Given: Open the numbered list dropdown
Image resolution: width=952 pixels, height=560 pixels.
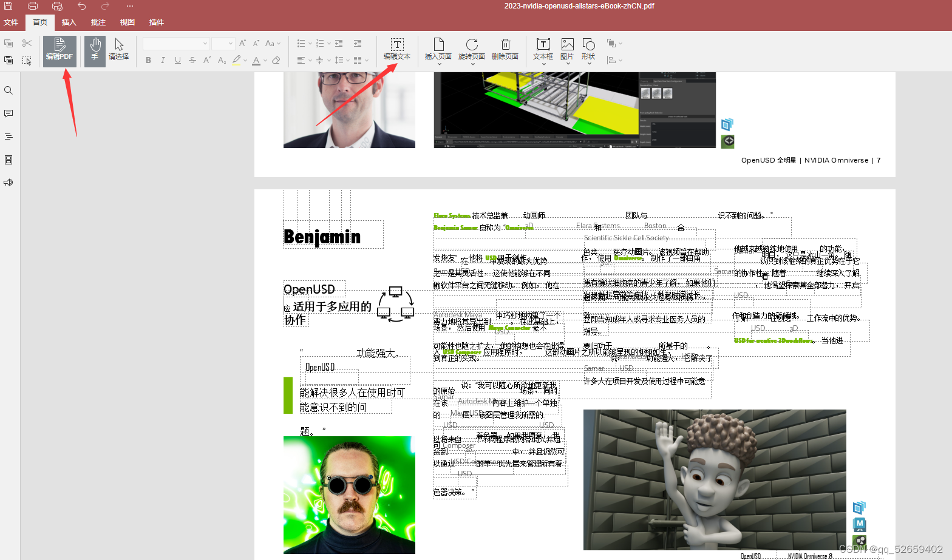Looking at the screenshot, I should [323, 44].
